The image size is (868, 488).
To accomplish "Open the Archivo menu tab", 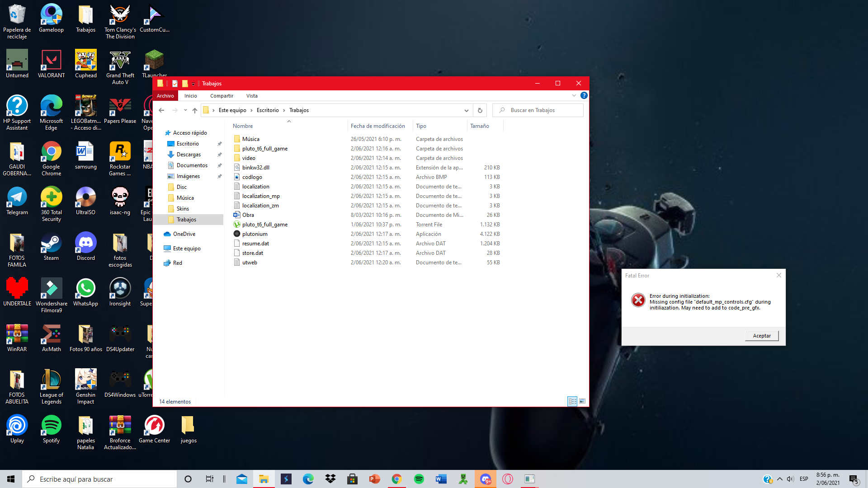I will pyautogui.click(x=165, y=96).
